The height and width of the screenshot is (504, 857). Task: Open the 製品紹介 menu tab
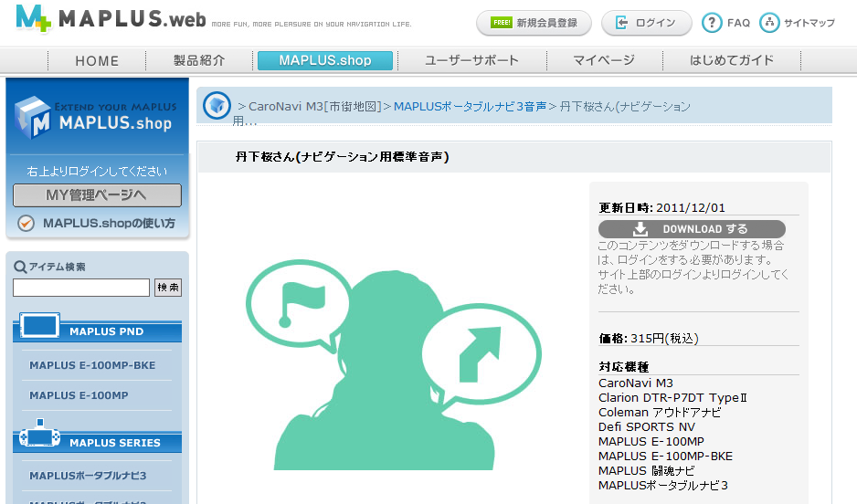click(199, 60)
